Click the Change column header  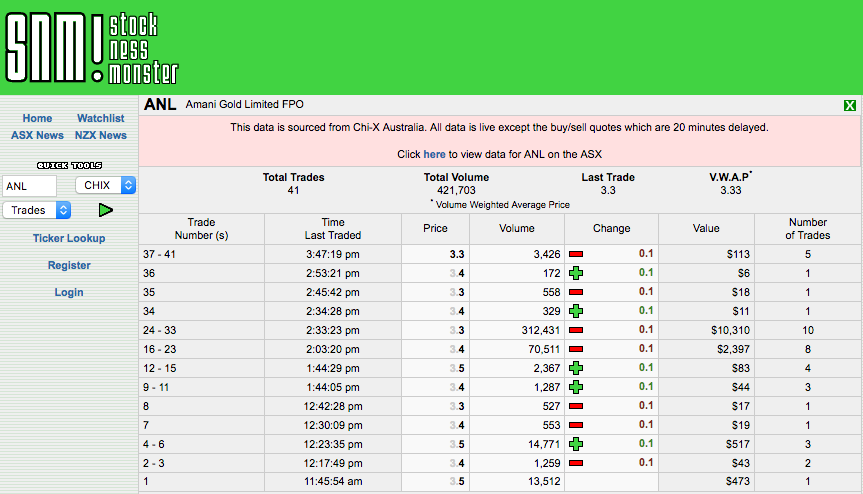pyautogui.click(x=611, y=229)
